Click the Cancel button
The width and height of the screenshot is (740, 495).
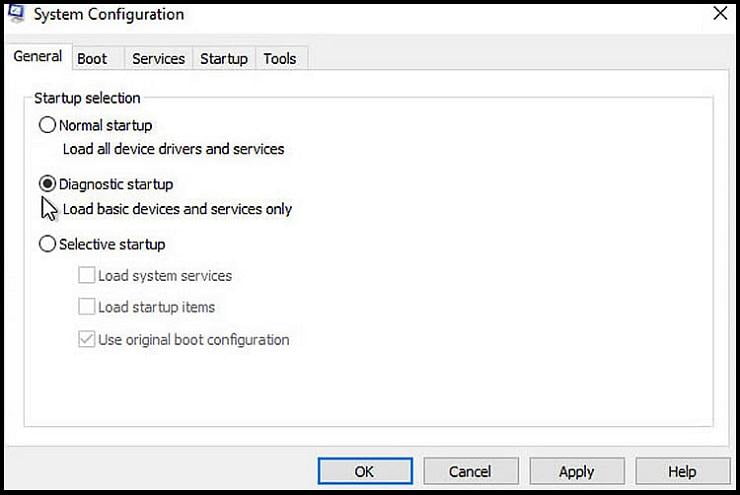point(471,471)
